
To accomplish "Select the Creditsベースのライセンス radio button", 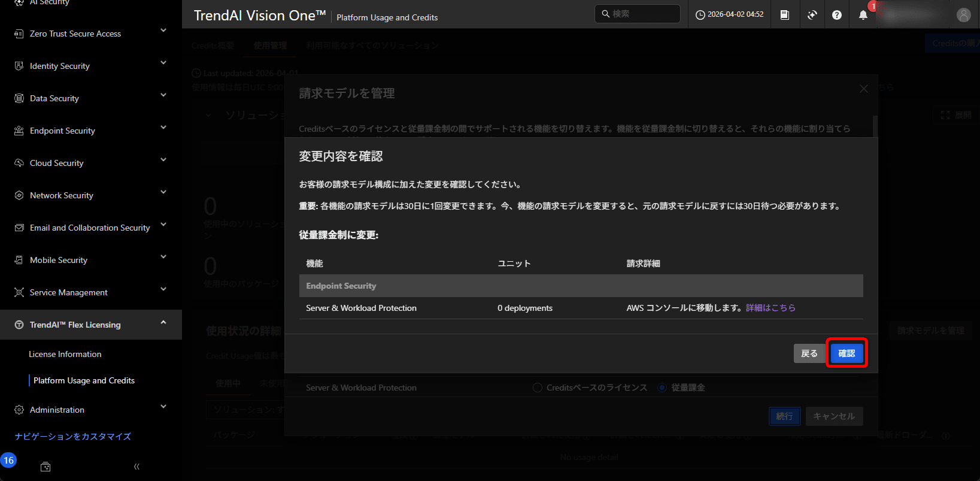I will 537,388.
